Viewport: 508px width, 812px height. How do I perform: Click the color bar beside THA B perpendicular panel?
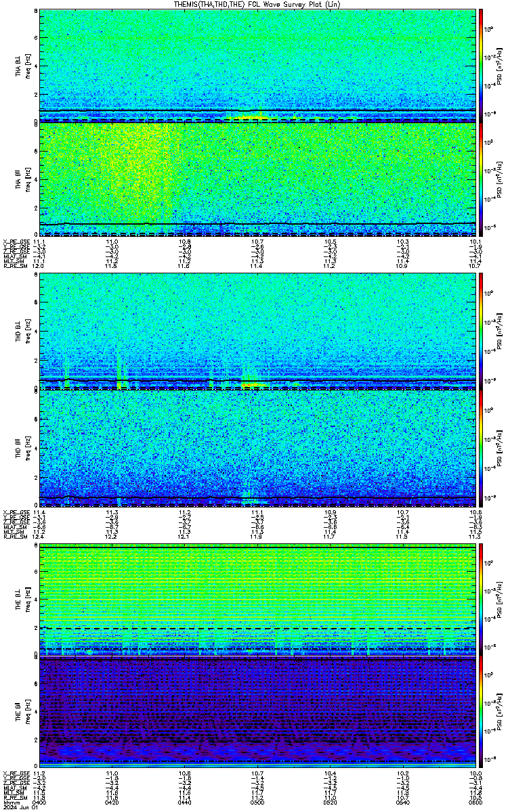(x=481, y=65)
